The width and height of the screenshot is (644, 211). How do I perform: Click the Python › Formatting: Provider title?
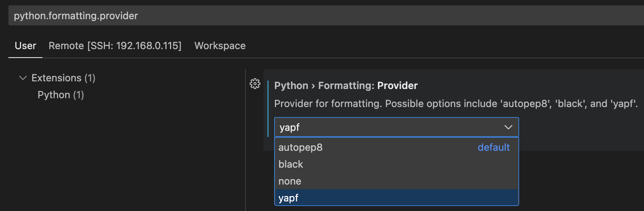[346, 86]
